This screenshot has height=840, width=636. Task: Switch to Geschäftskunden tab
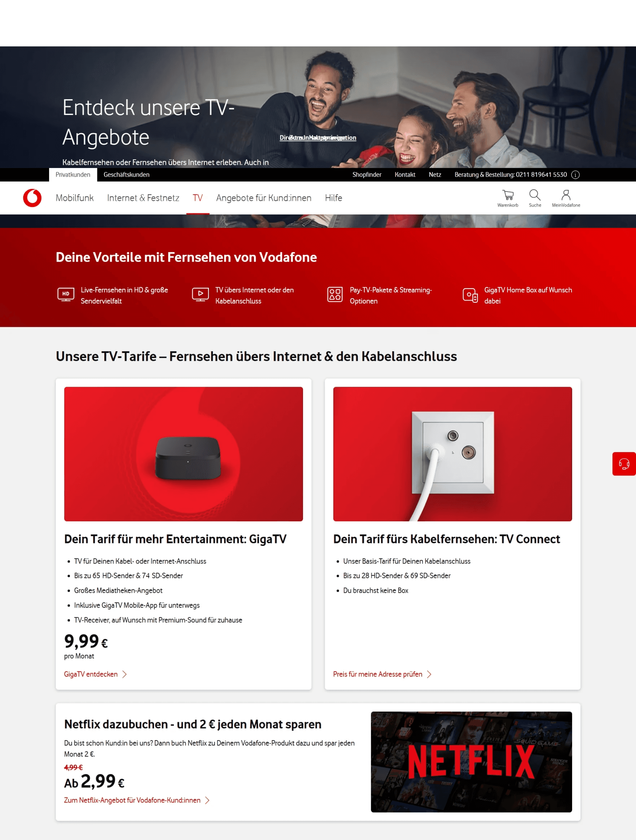127,175
